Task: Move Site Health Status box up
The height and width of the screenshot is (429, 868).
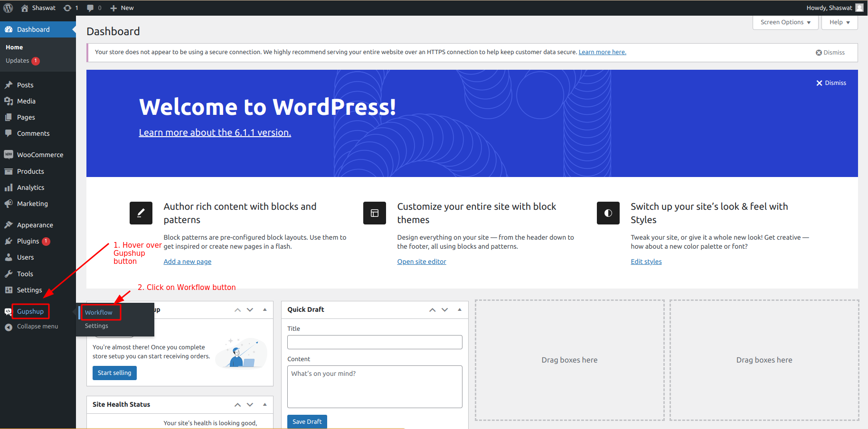Action: (238, 405)
